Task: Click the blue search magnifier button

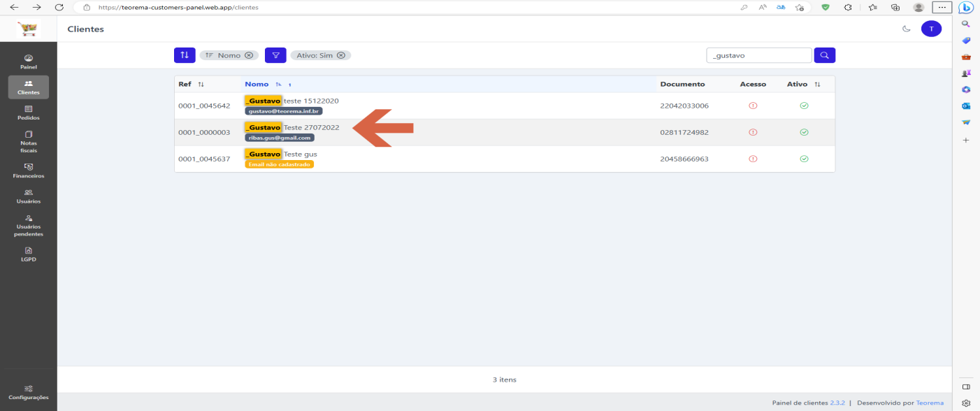Action: (x=825, y=55)
